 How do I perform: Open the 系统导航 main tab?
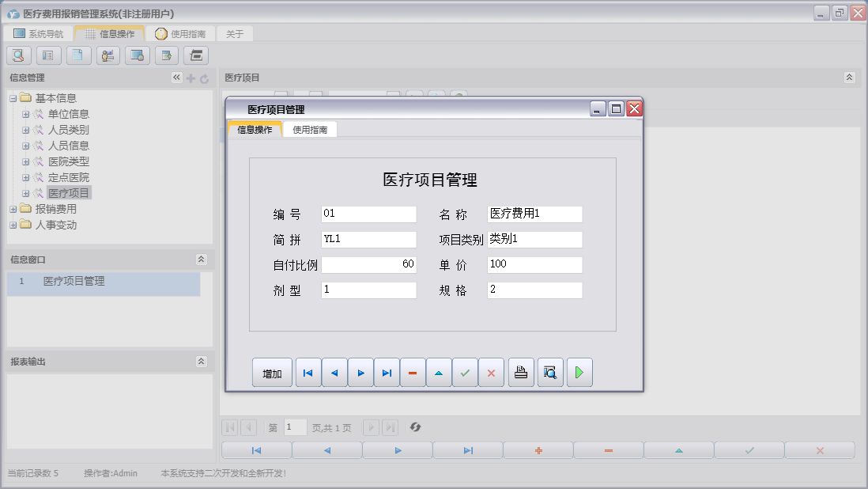point(39,34)
